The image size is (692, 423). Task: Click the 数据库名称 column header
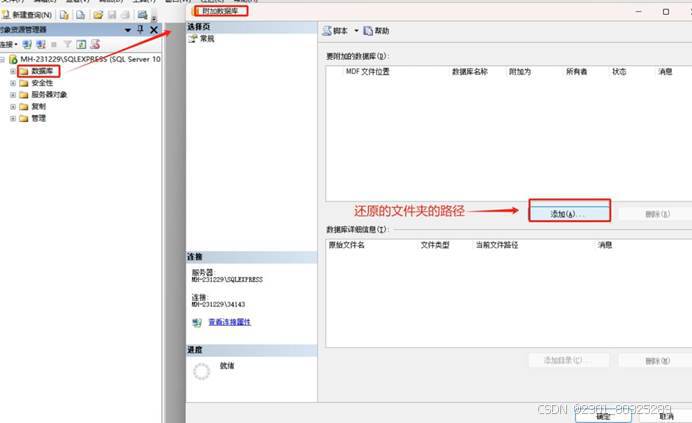(470, 72)
